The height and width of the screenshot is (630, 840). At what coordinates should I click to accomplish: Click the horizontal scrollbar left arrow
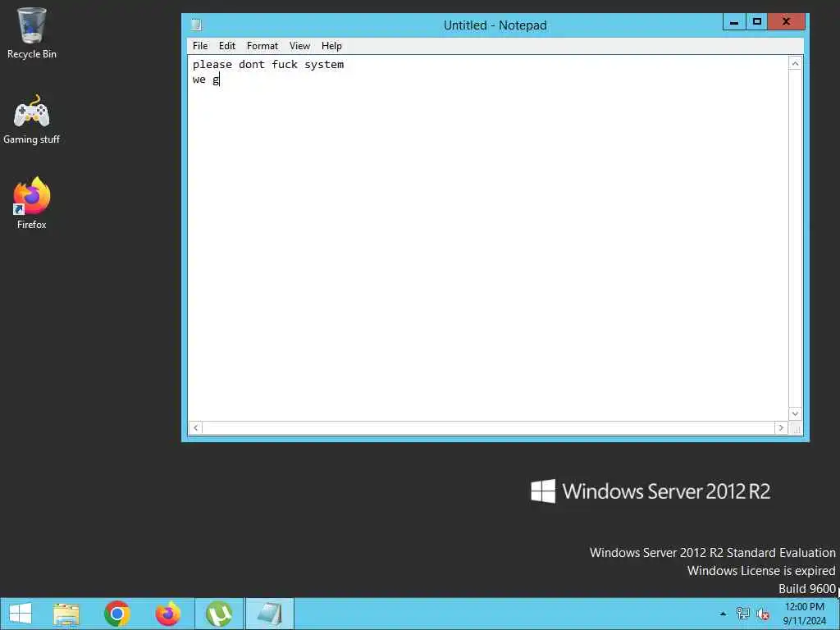pyautogui.click(x=195, y=427)
